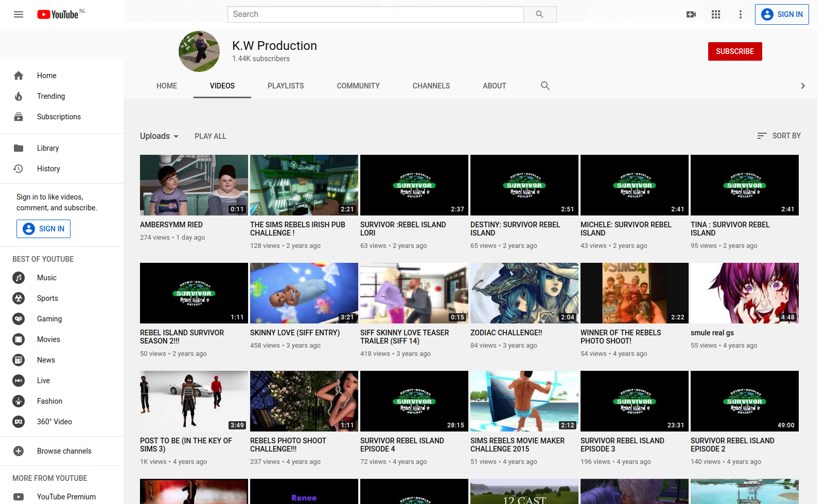Click the News category icon
The width and height of the screenshot is (825, 504).
click(x=19, y=360)
